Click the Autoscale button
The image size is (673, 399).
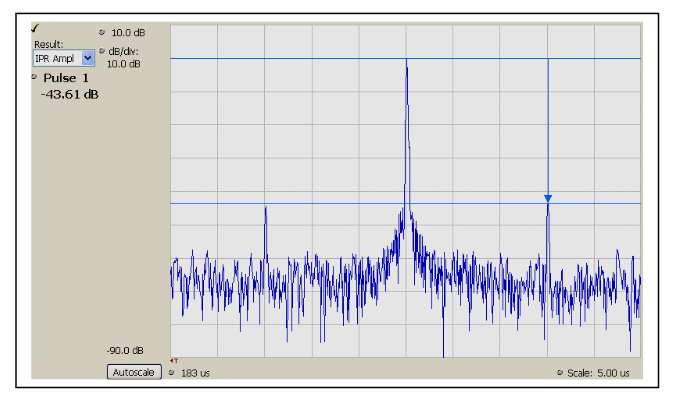pyautogui.click(x=134, y=372)
